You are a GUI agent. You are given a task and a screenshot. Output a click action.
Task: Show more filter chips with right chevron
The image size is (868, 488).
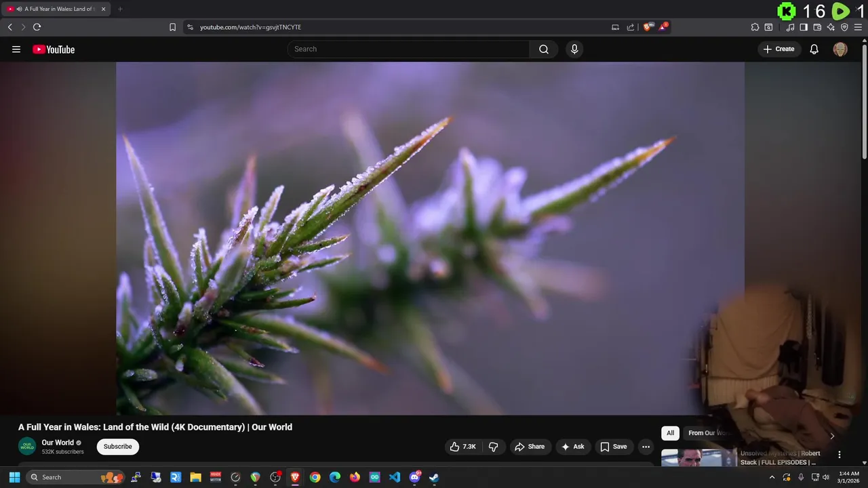click(832, 436)
